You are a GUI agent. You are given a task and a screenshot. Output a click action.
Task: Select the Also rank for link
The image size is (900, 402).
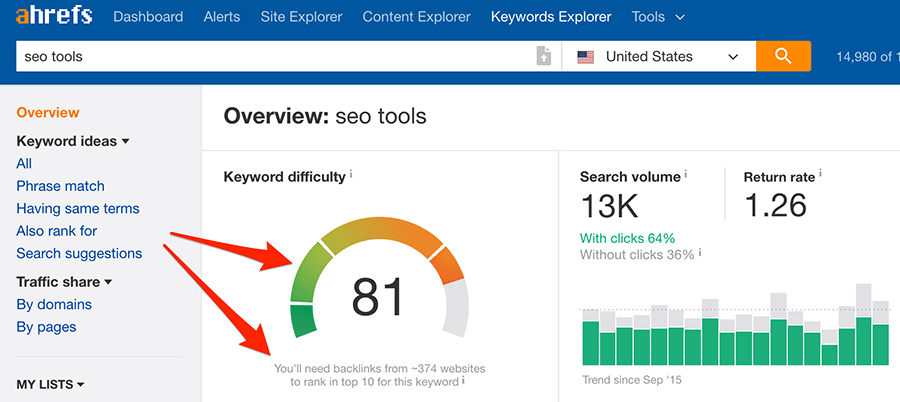coord(56,231)
